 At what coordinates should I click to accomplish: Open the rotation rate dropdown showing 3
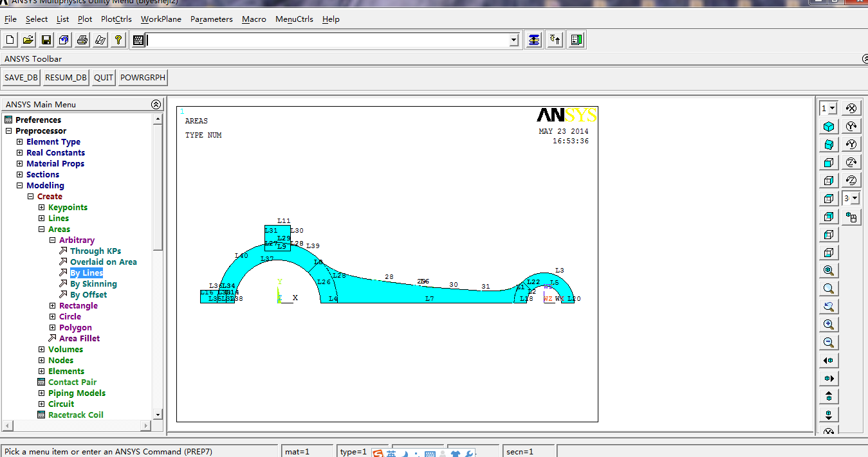pos(854,199)
